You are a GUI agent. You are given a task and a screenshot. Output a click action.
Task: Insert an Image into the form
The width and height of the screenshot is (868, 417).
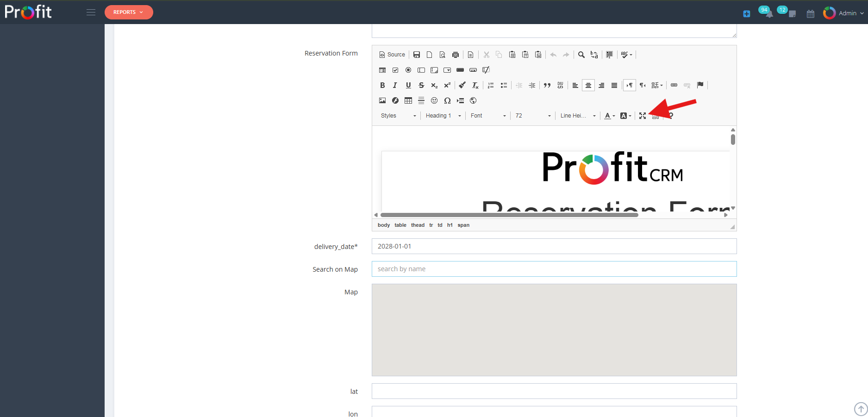click(x=382, y=100)
